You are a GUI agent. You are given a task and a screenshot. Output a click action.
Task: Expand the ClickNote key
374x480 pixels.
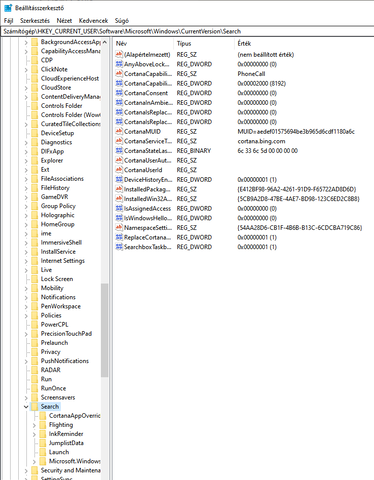pos(26,69)
